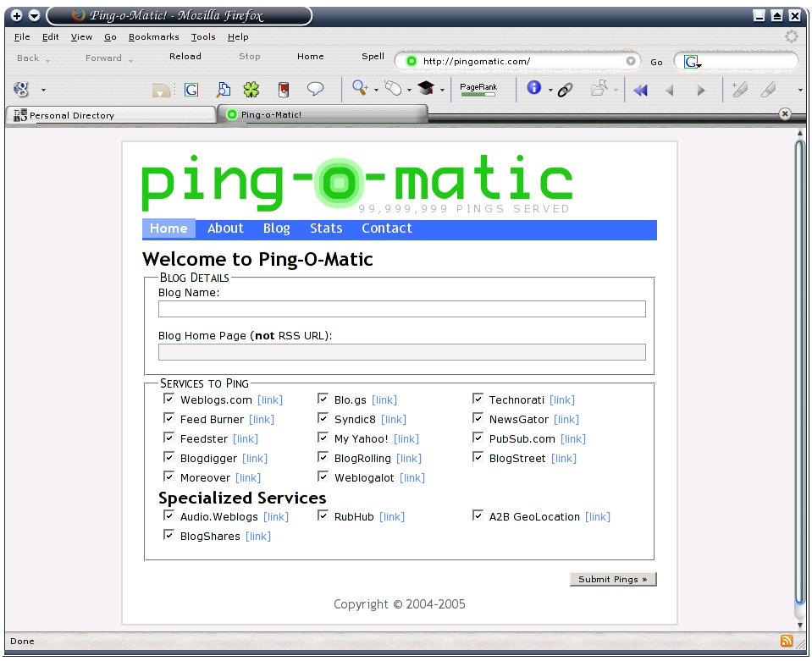The width and height of the screenshot is (812, 661).
Task: Click the blue info circle icon
Action: pos(534,87)
